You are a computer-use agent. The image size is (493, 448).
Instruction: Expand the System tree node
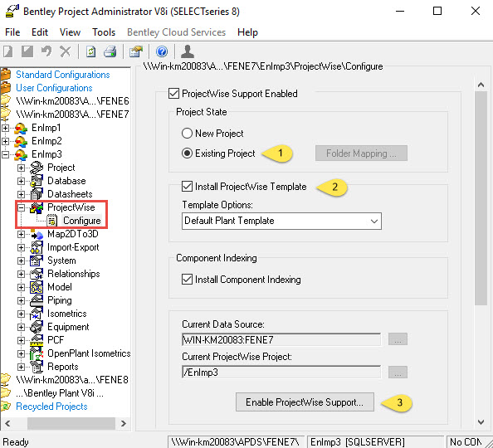pyautogui.click(x=21, y=261)
